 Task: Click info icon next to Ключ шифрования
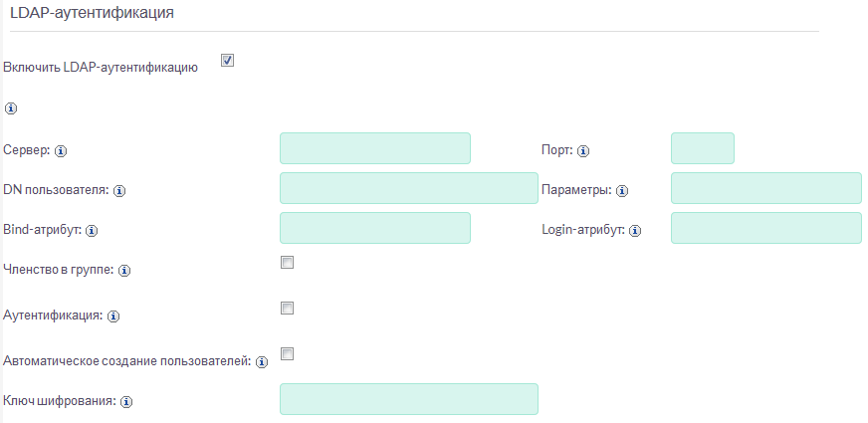pyautogui.click(x=126, y=401)
